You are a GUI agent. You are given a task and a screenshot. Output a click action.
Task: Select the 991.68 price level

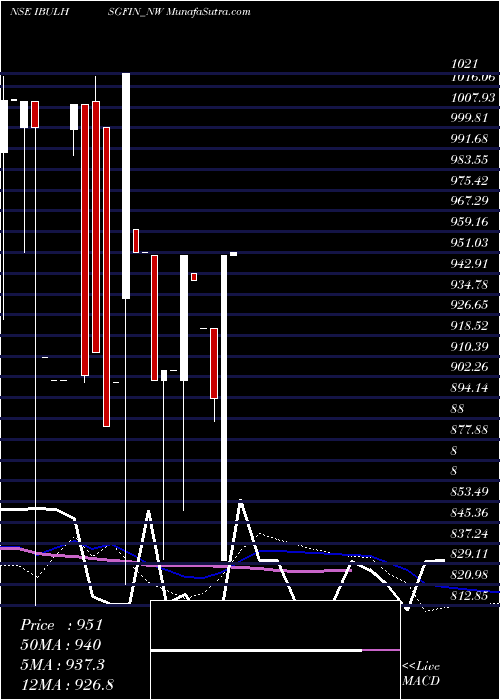[469, 139]
